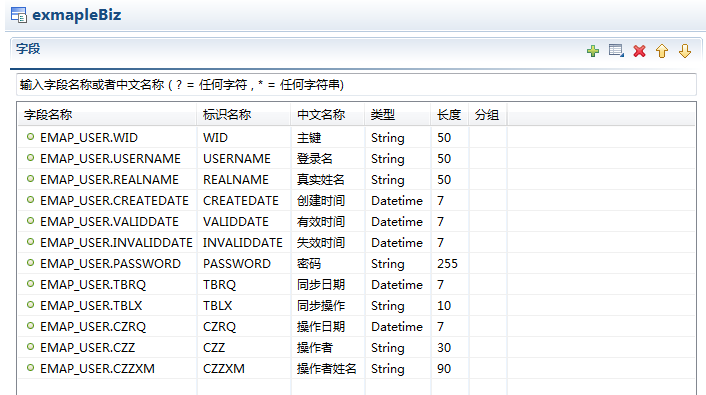This screenshot has height=395, width=706.
Task: Sort by the 标识名称 column header
Action: point(244,115)
